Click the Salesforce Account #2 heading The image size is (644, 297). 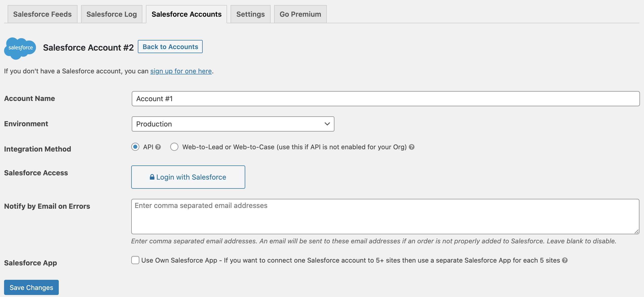[x=88, y=48]
